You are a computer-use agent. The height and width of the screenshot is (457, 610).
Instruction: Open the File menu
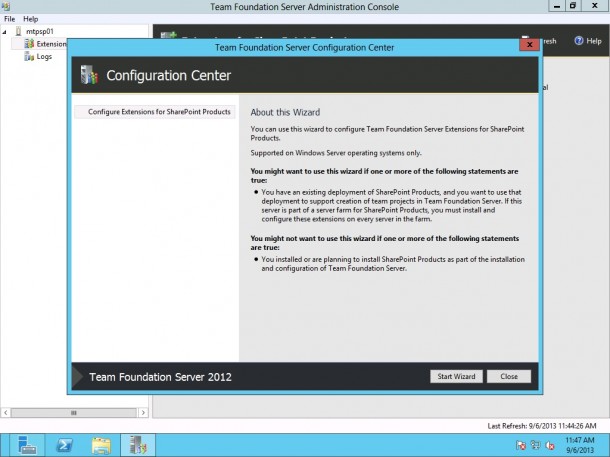click(x=9, y=19)
